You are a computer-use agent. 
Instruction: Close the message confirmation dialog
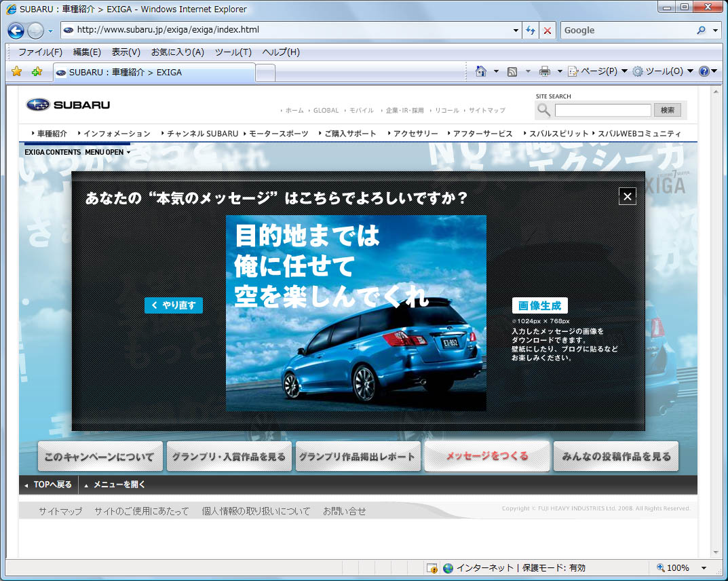[628, 196]
